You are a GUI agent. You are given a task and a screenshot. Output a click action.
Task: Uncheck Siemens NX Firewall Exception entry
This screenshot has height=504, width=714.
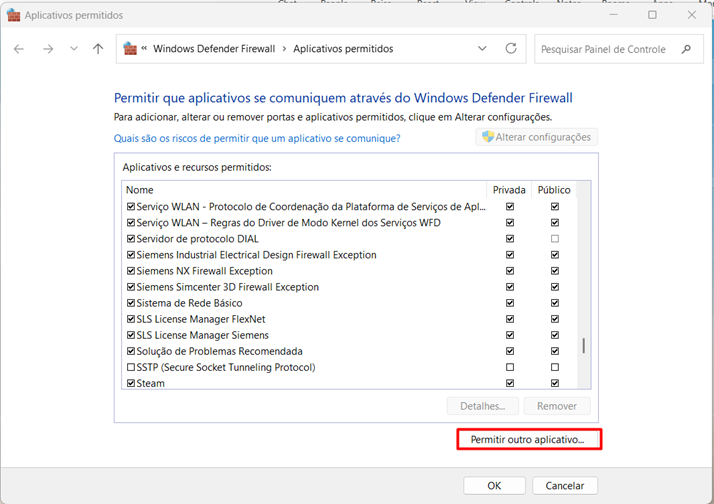click(x=130, y=271)
